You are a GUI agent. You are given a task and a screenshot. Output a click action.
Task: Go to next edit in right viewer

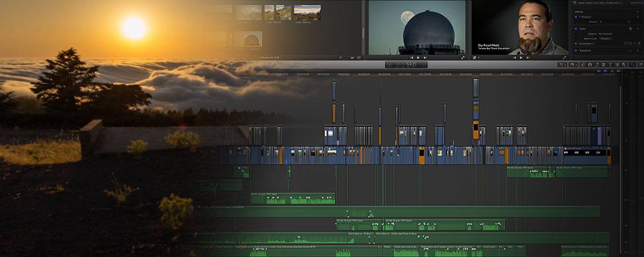click(528, 58)
